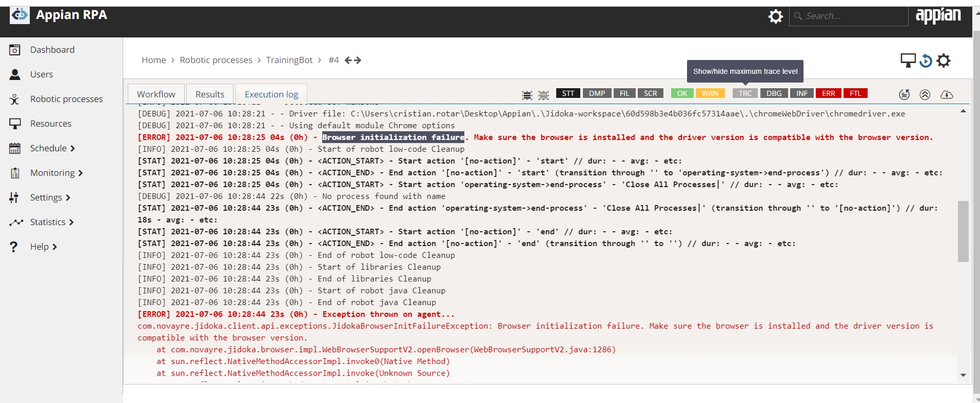
Task: Click the expand log lines icon
Action: point(527,95)
